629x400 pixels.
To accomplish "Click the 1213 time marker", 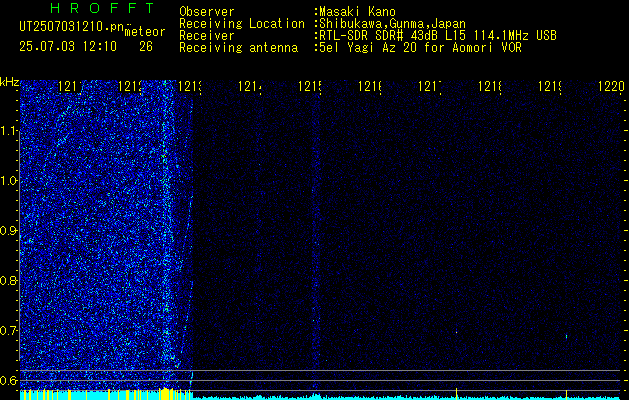I will click(190, 86).
